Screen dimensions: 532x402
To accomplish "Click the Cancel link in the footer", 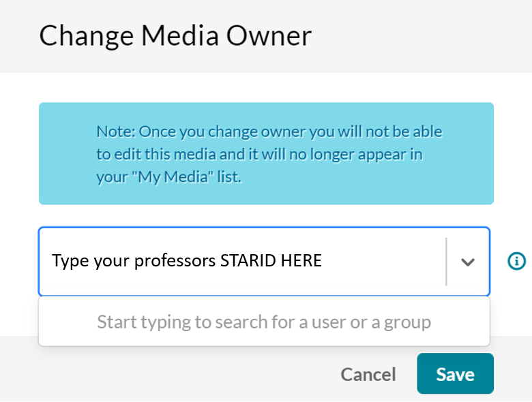I will pyautogui.click(x=368, y=374).
